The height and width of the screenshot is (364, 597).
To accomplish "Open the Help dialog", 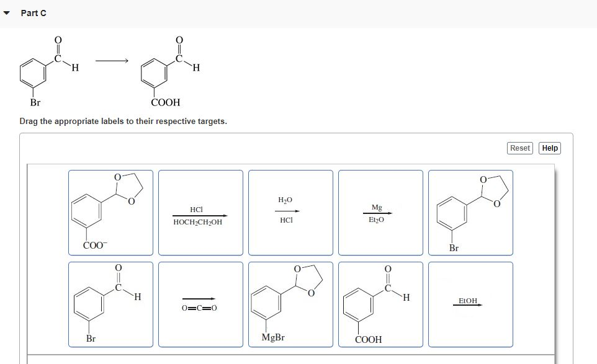I will (549, 148).
